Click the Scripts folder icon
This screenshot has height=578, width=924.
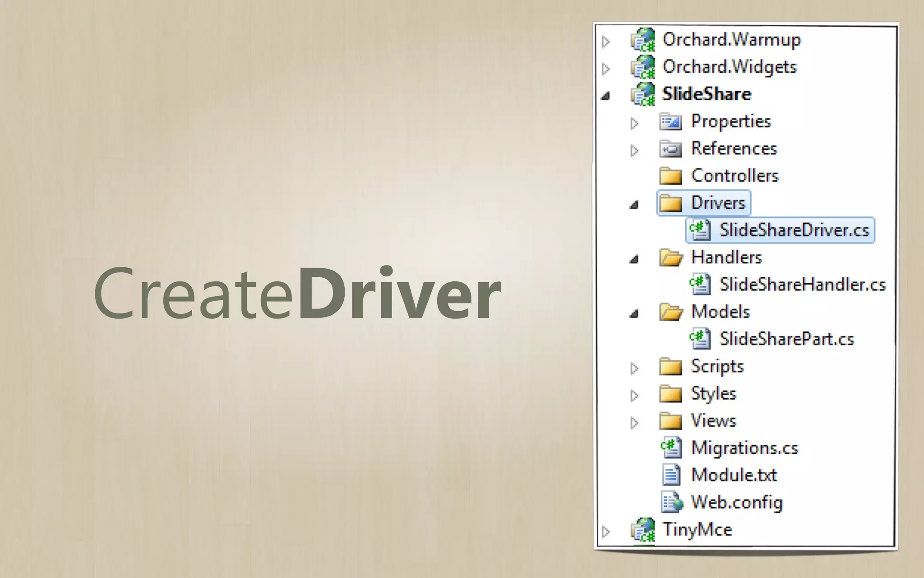tap(670, 367)
